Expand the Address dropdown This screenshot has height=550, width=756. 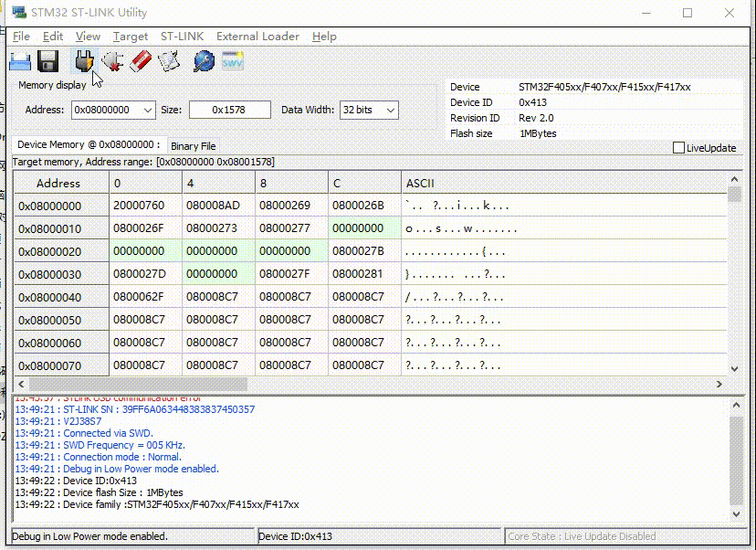[148, 110]
